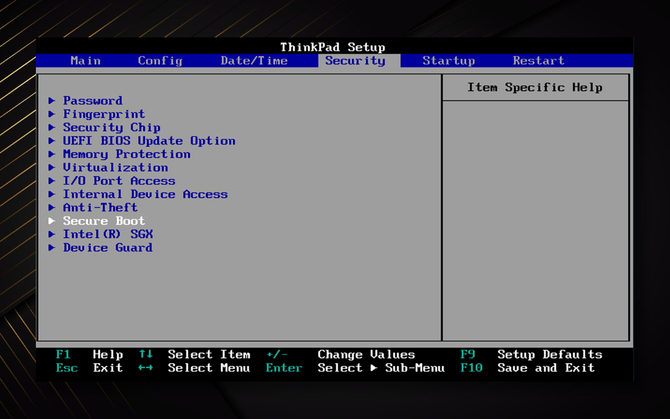Switch to the Restart tab
Screen dimensions: 670x419
pos(538,61)
